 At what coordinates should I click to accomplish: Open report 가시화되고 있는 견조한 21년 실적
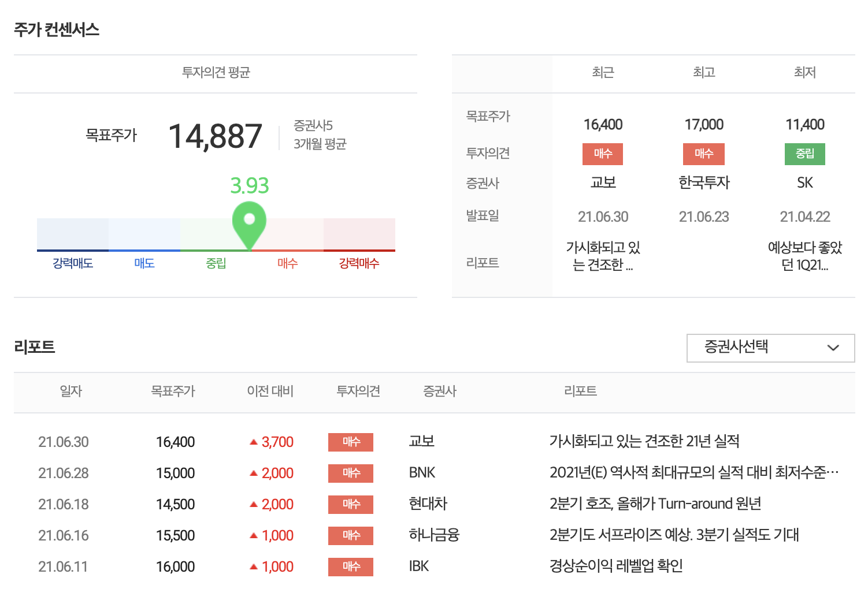[644, 442]
